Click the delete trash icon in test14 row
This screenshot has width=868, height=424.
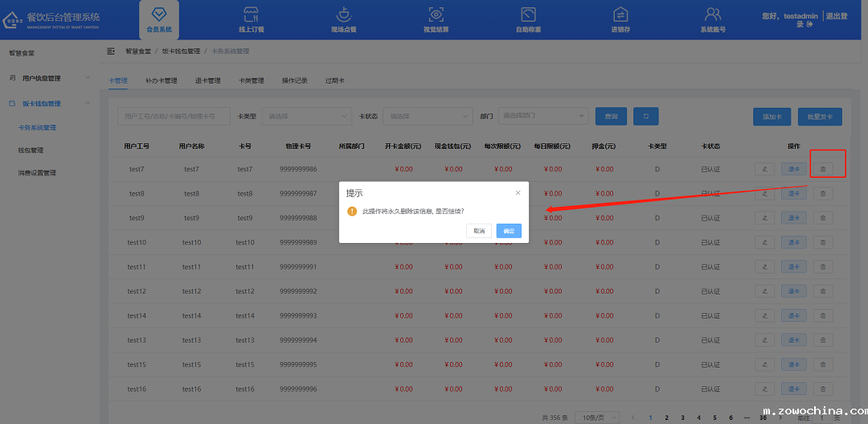point(823,315)
